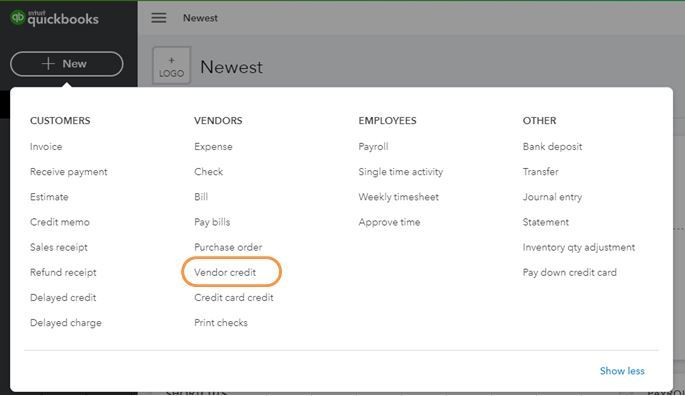Select Print checks

[221, 323]
